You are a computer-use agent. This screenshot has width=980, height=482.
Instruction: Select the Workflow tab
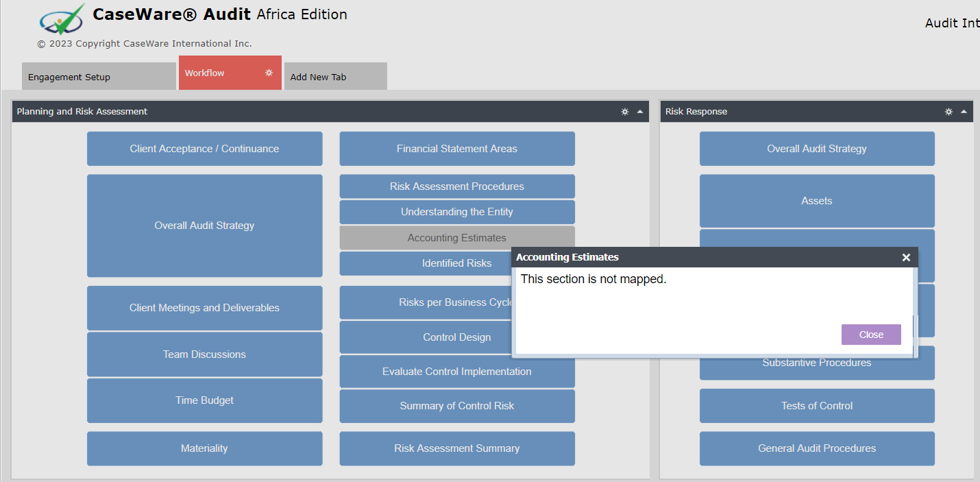point(230,73)
